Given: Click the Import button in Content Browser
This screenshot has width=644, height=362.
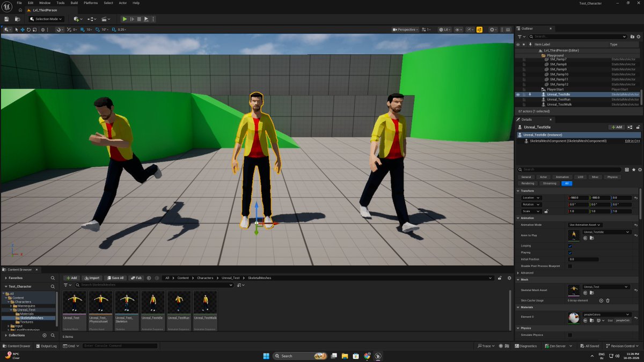Looking at the screenshot, I should pos(92,278).
